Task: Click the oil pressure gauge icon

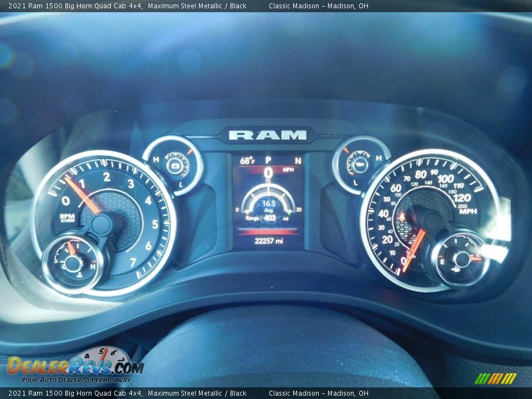Action: pos(360,164)
